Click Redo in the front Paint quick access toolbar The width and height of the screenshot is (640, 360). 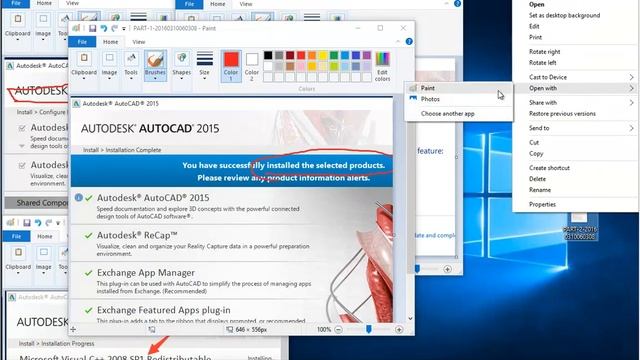pos(115,28)
